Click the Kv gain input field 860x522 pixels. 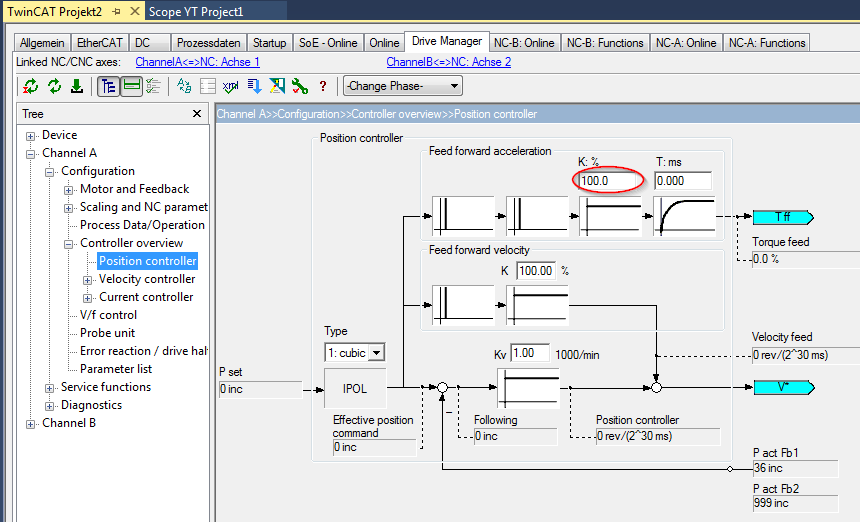530,353
